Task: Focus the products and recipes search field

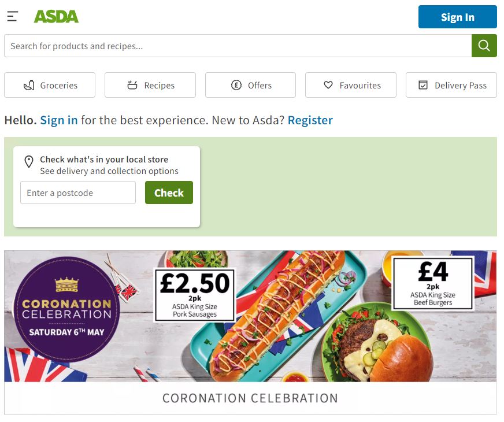Action: pos(238,46)
